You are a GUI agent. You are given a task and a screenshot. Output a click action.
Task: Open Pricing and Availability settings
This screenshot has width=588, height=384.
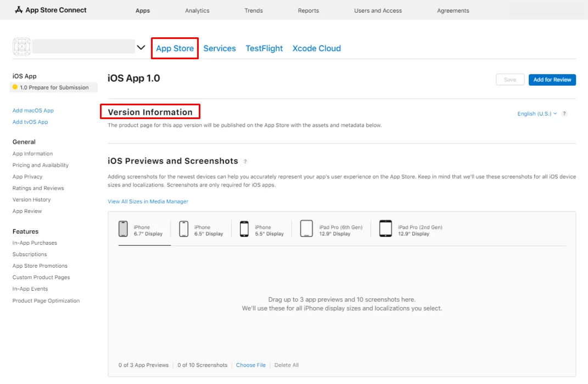tap(41, 165)
